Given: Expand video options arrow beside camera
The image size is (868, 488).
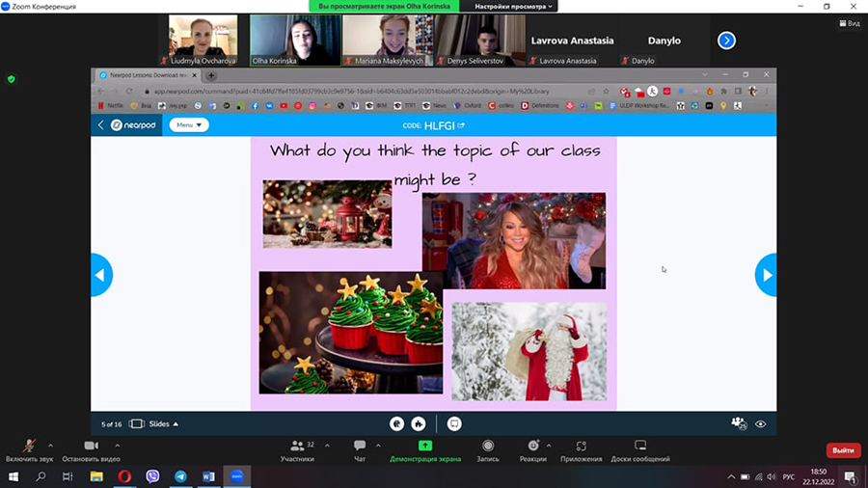Looking at the screenshot, I should (x=118, y=446).
